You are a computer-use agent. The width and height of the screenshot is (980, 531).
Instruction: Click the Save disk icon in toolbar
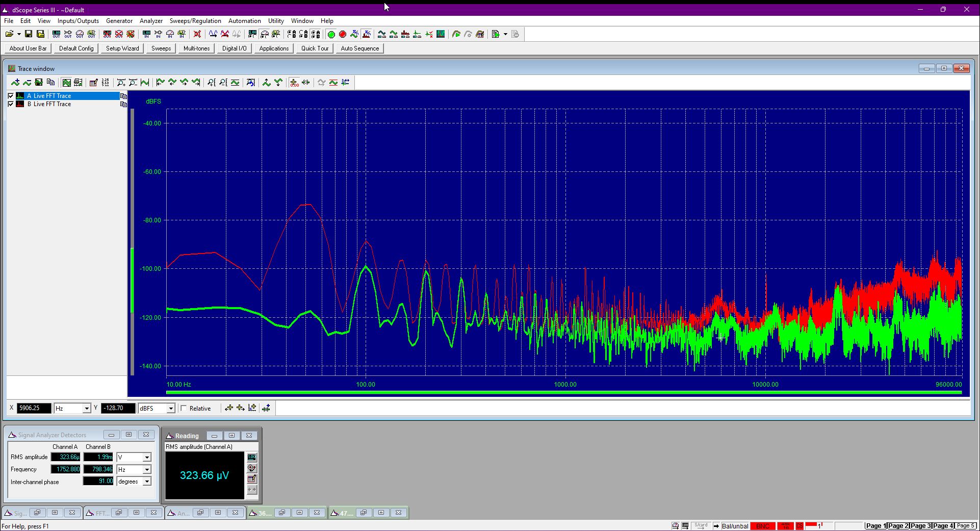click(29, 34)
